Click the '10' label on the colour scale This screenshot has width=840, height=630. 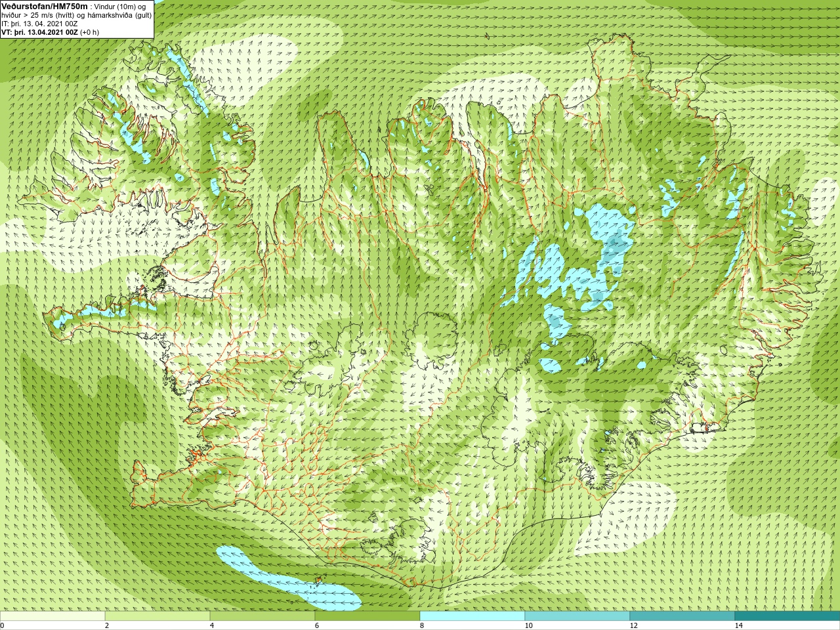pyautogui.click(x=528, y=625)
